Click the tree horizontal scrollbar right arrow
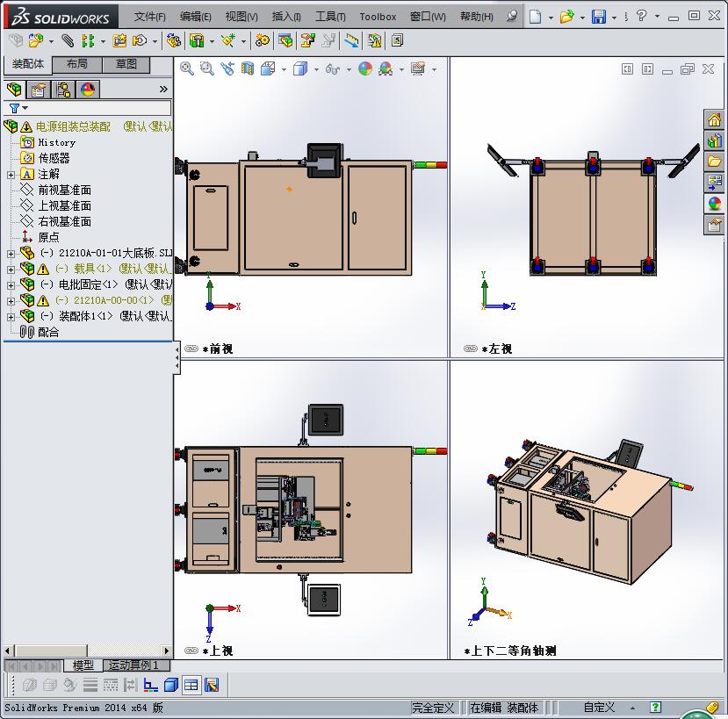This screenshot has width=728, height=719. click(x=167, y=651)
